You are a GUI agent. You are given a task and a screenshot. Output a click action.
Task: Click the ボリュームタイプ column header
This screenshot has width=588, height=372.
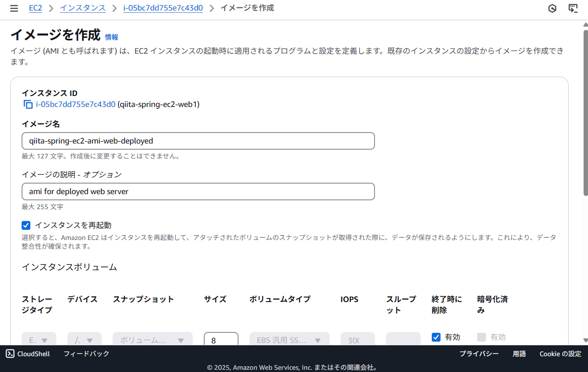click(x=280, y=299)
